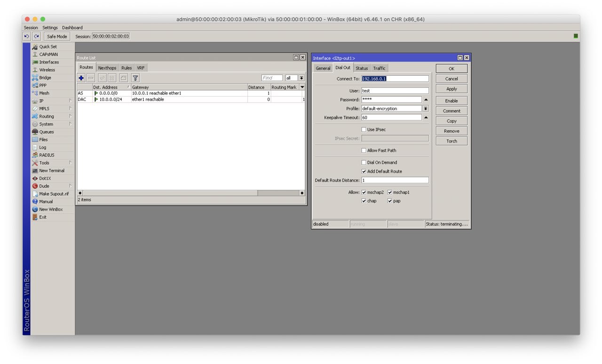Open Manual from sidebar
Screen dimensions: 602x364
coord(46,202)
